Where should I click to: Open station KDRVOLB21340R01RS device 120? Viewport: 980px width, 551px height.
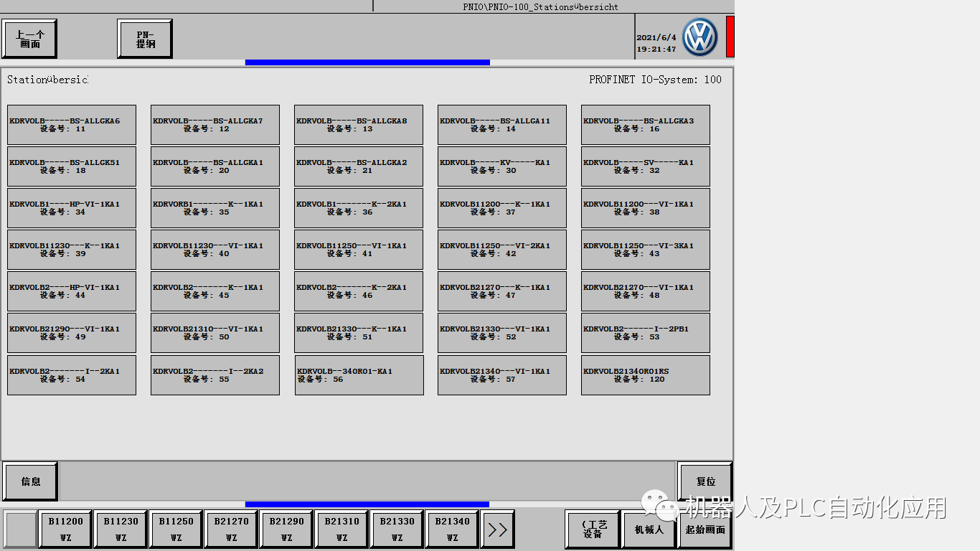[x=646, y=375]
